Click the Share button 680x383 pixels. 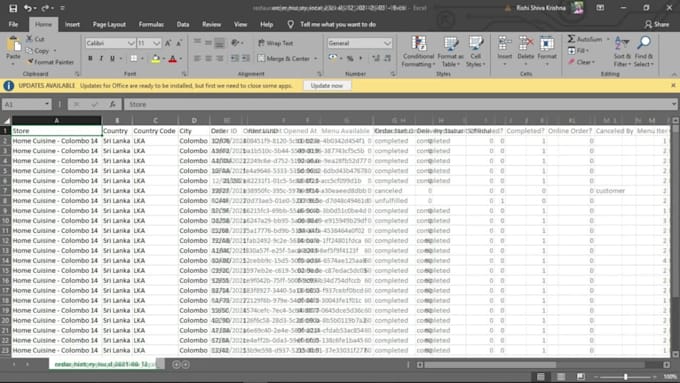pos(657,24)
